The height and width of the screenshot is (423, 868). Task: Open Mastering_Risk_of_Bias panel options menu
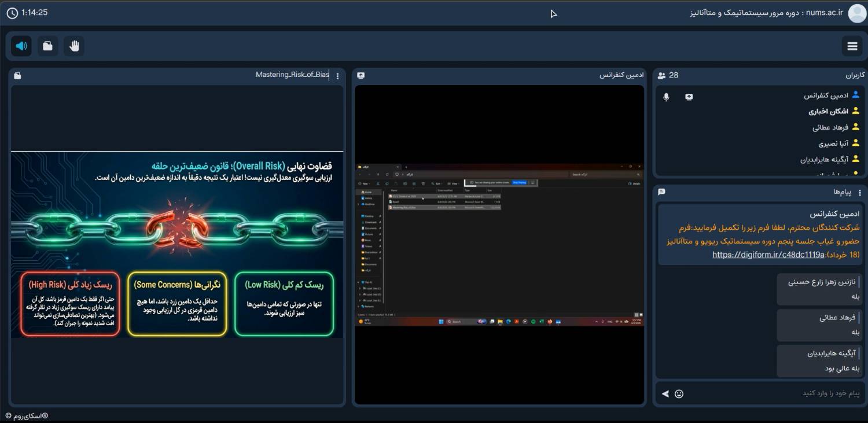[338, 76]
